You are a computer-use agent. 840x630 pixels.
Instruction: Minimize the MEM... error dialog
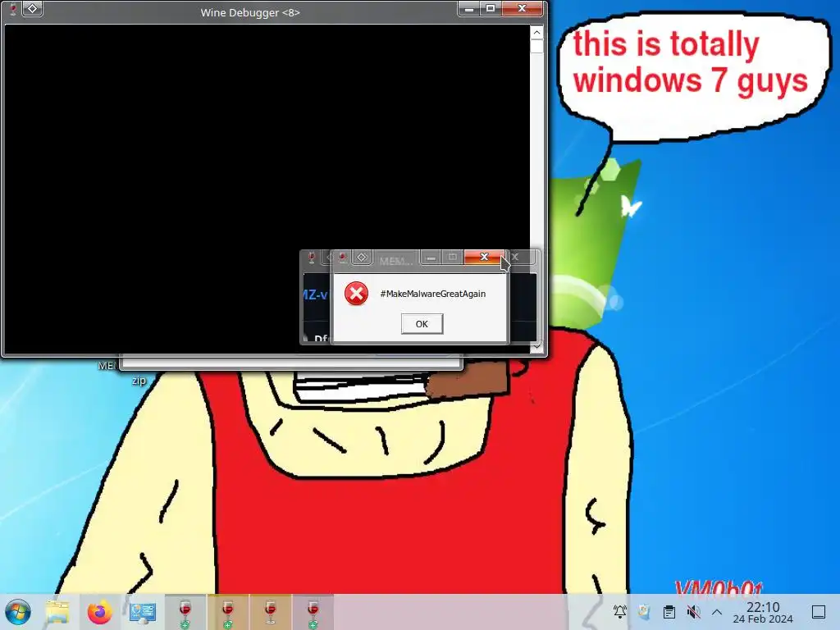coord(431,258)
